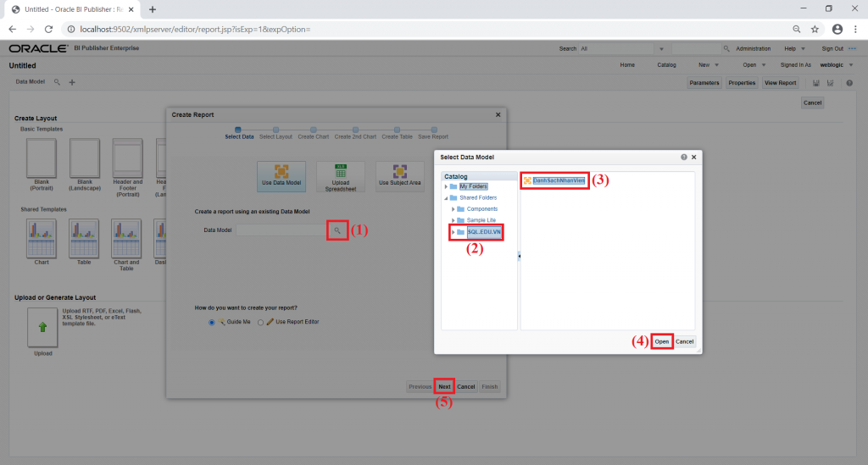Click the help icon in Select Data Model dialog

click(x=684, y=157)
